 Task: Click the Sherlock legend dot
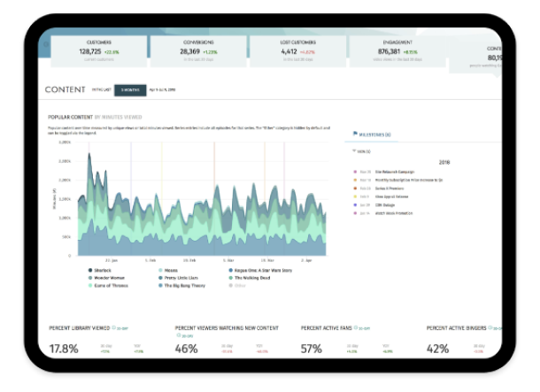pyautogui.click(x=91, y=270)
